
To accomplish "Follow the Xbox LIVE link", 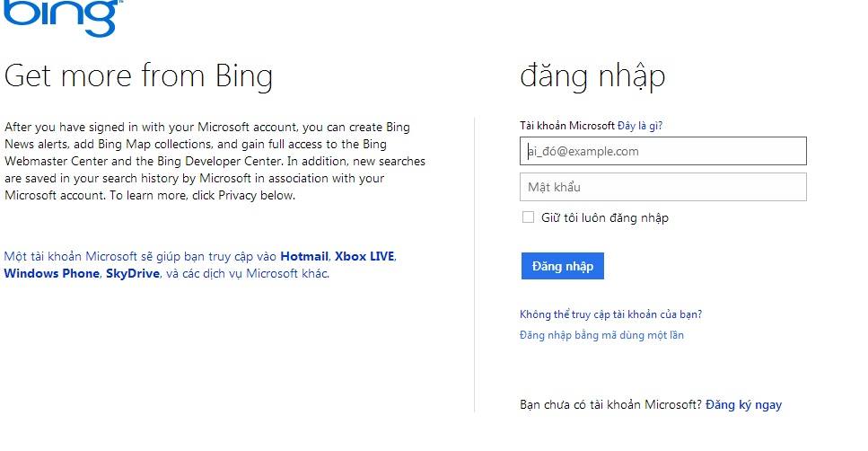I will coord(364,257).
